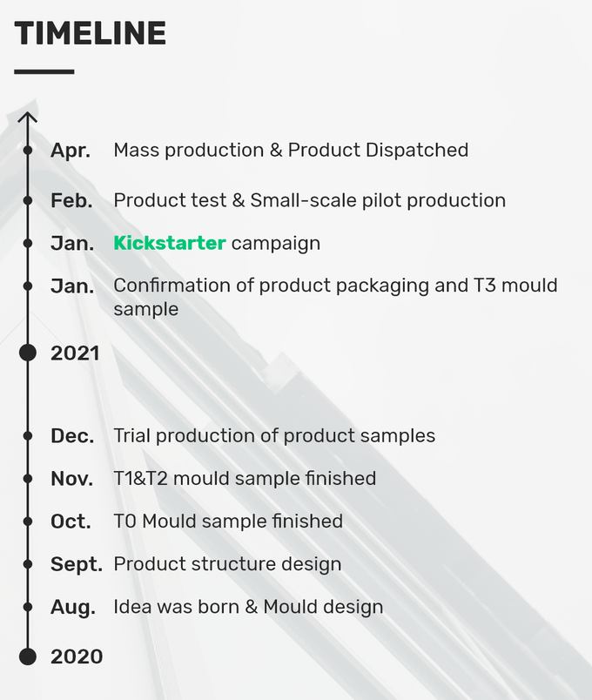
Task: Select the large 2021 year marker dot
Action: 28,353
